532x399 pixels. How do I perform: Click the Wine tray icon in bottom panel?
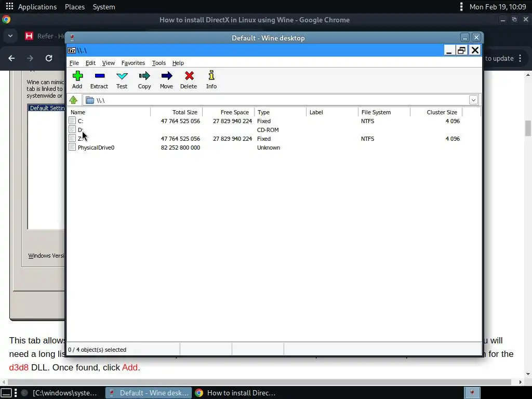click(x=472, y=393)
